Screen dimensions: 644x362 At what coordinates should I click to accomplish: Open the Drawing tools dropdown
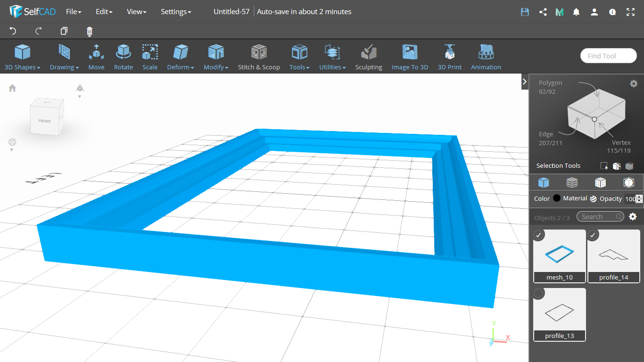coord(64,57)
